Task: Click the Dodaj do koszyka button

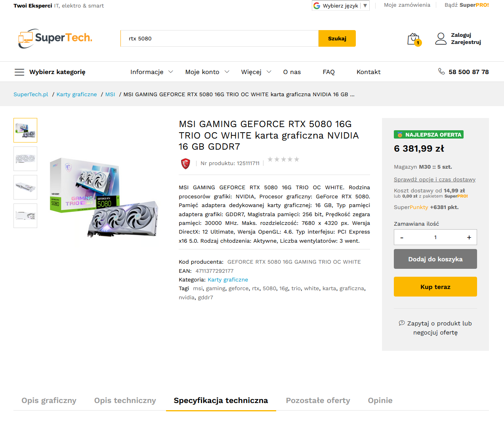Action: (435, 259)
